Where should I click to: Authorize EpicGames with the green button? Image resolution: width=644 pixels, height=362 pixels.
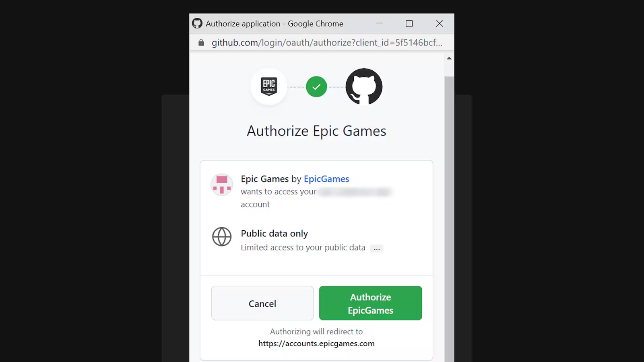(x=370, y=303)
